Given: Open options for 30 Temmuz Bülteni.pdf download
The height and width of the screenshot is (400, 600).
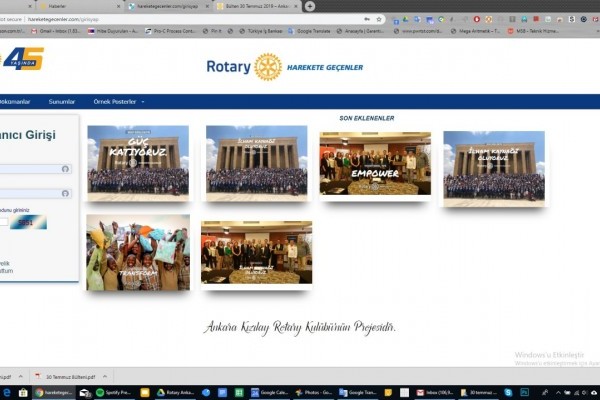Looking at the screenshot, I should [x=105, y=377].
